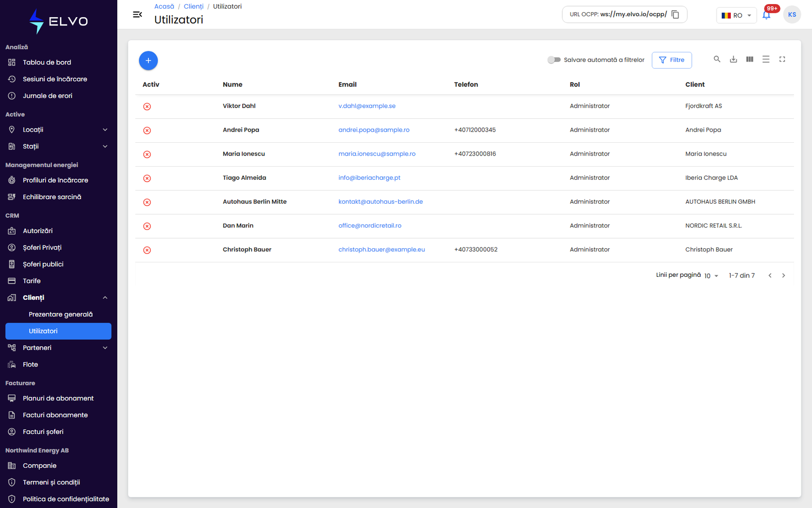
Task: Click the Filtre button
Action: pos(672,60)
